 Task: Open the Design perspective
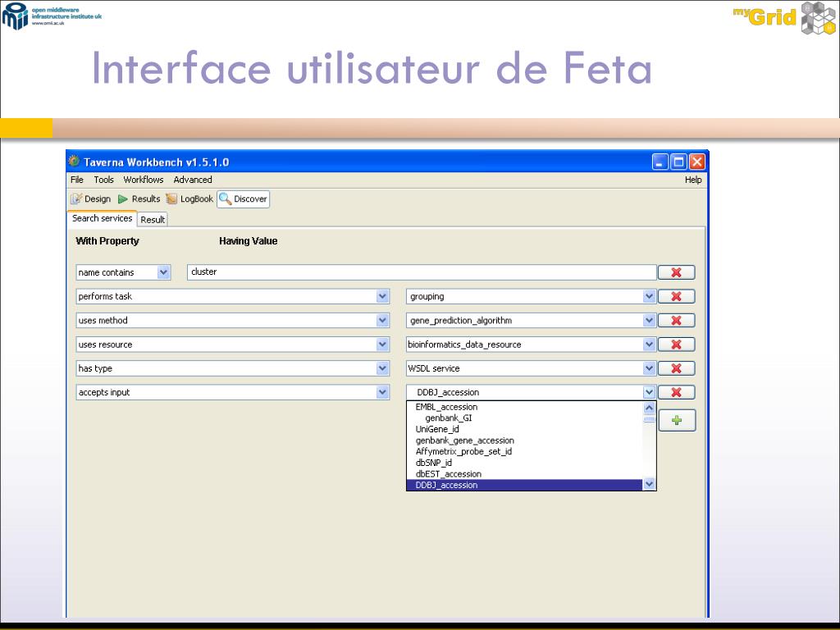click(x=90, y=199)
